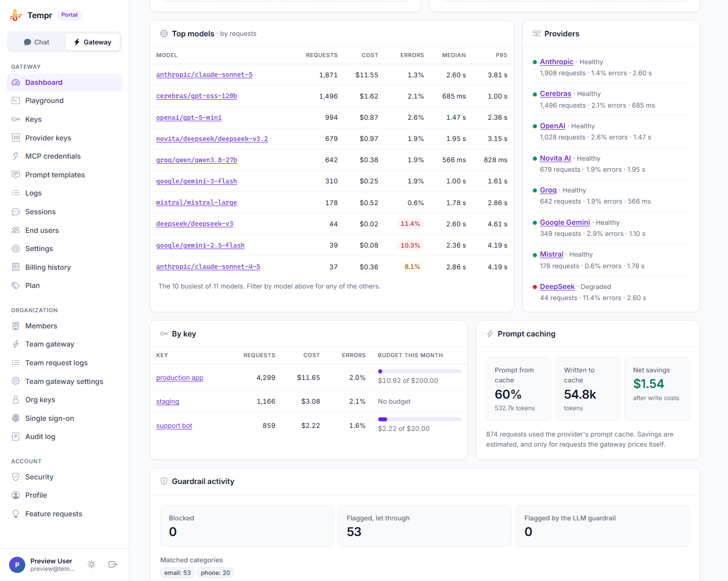728x581 pixels.
Task: Click the Profile person icon
Action: 16,495
